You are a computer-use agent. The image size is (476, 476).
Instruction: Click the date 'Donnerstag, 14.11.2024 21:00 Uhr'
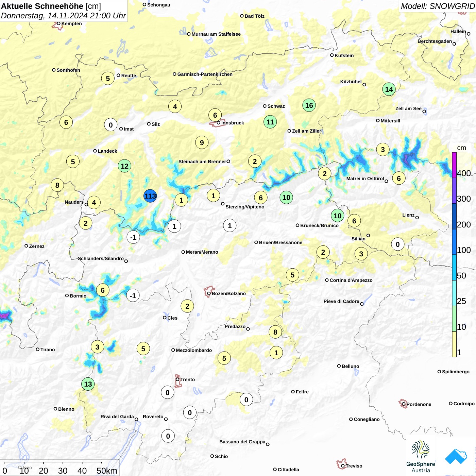coord(63,16)
